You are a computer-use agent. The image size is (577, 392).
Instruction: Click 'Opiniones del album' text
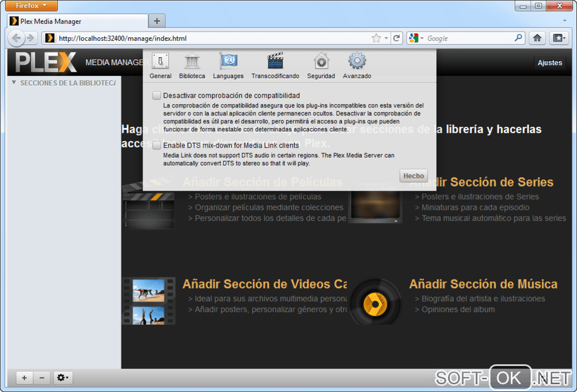(x=458, y=309)
